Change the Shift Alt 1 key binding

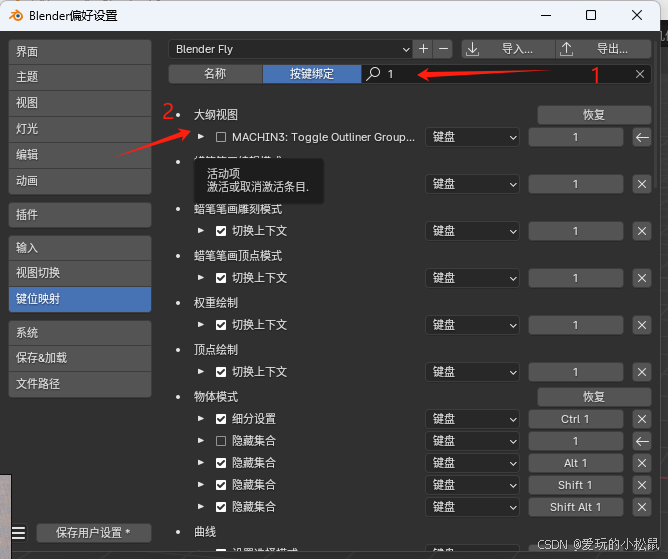[x=576, y=507]
